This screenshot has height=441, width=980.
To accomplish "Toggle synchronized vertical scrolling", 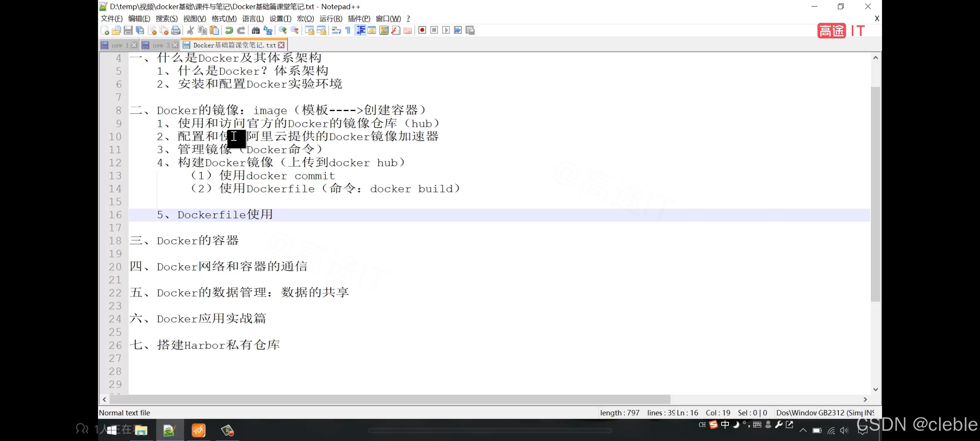I will click(x=310, y=30).
